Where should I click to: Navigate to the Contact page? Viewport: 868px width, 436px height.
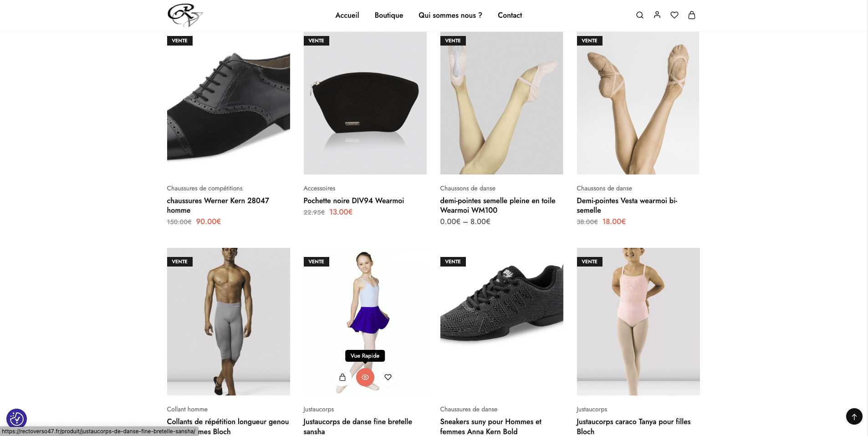tap(510, 15)
